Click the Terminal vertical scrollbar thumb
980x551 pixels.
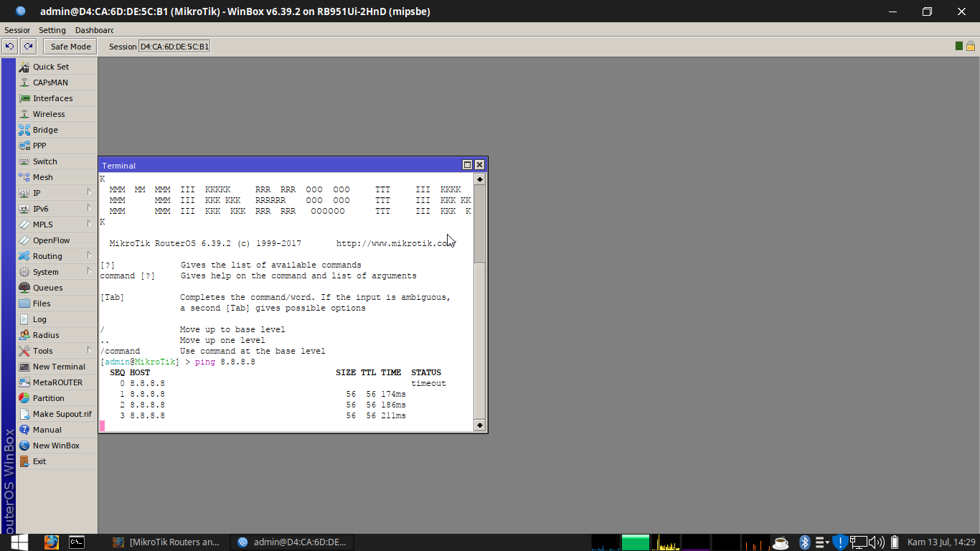(480, 341)
